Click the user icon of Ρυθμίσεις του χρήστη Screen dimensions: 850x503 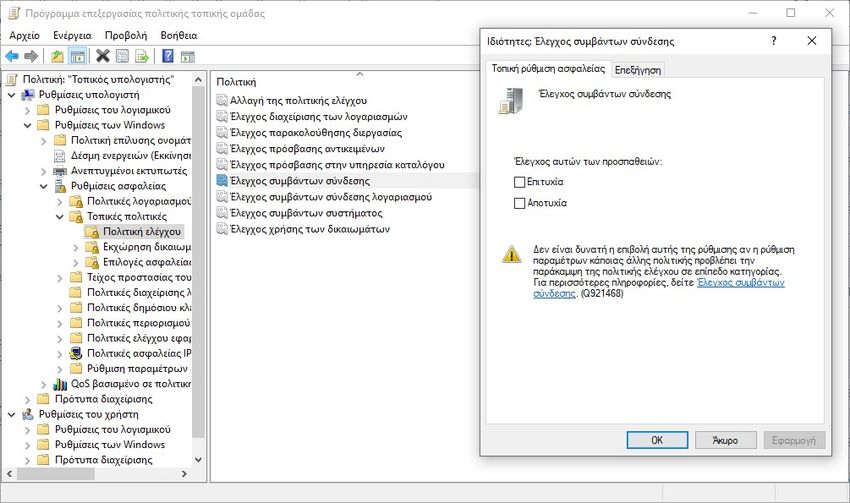tap(28, 414)
